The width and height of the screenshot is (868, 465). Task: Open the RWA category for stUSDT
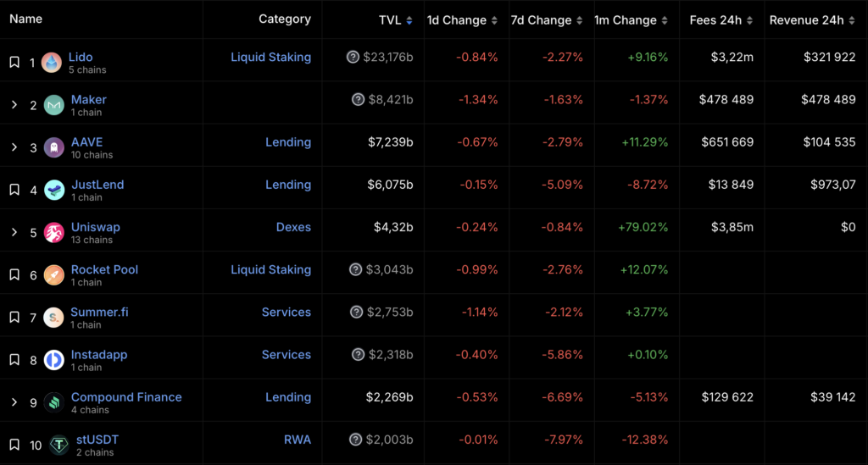(298, 440)
